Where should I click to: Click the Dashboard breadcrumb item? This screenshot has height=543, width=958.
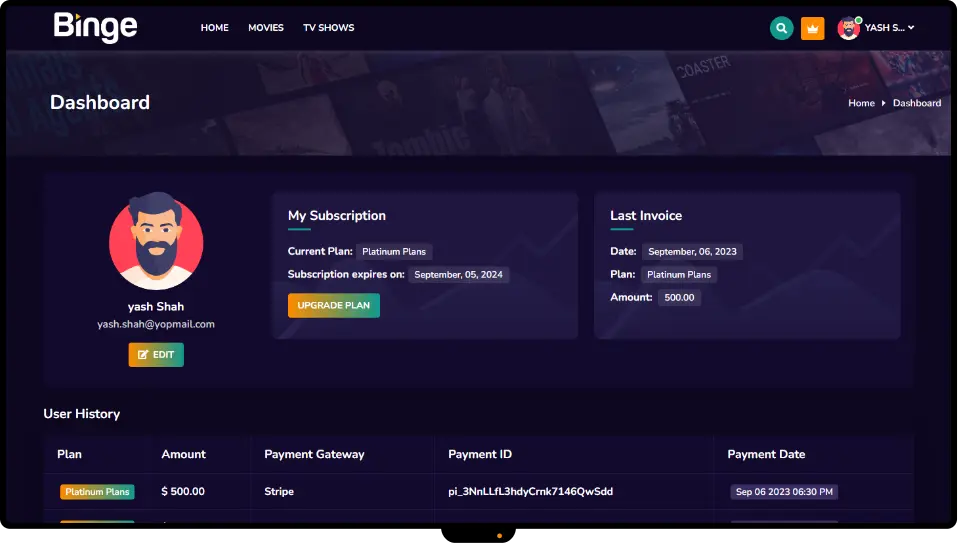pyautogui.click(x=916, y=103)
